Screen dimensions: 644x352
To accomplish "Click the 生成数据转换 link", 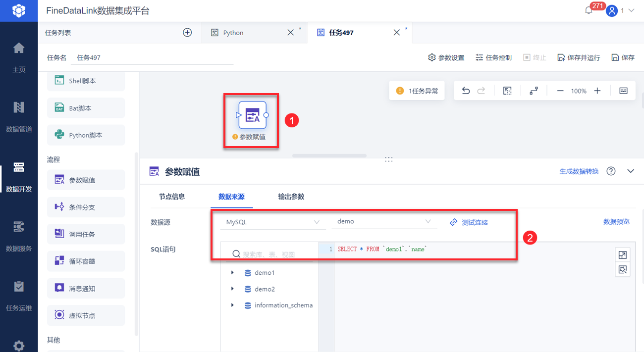I will pos(579,171).
